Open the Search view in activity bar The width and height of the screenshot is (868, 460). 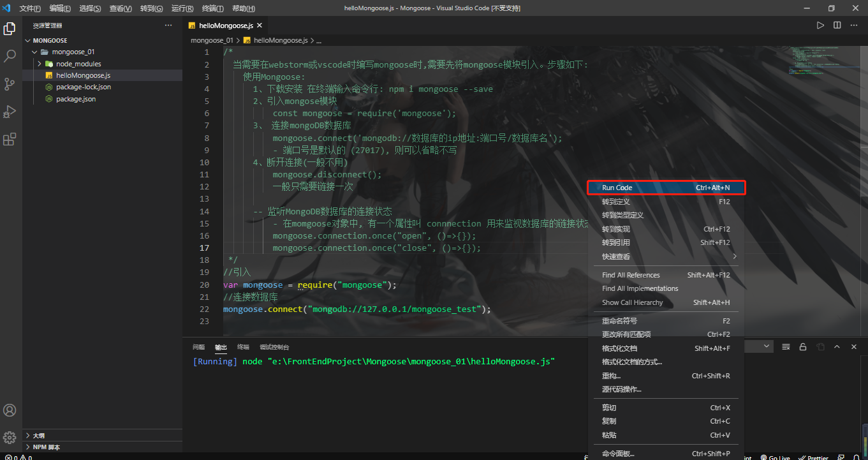coord(10,56)
